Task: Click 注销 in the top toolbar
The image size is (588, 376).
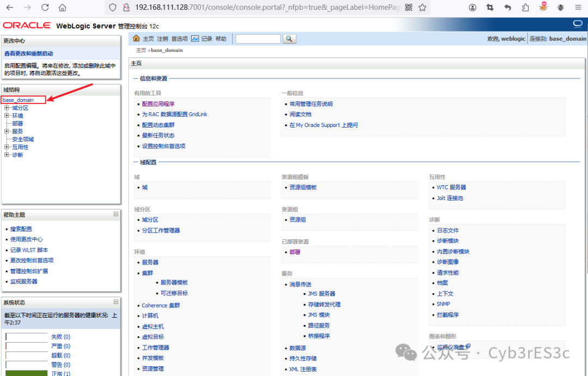Action: [x=162, y=39]
